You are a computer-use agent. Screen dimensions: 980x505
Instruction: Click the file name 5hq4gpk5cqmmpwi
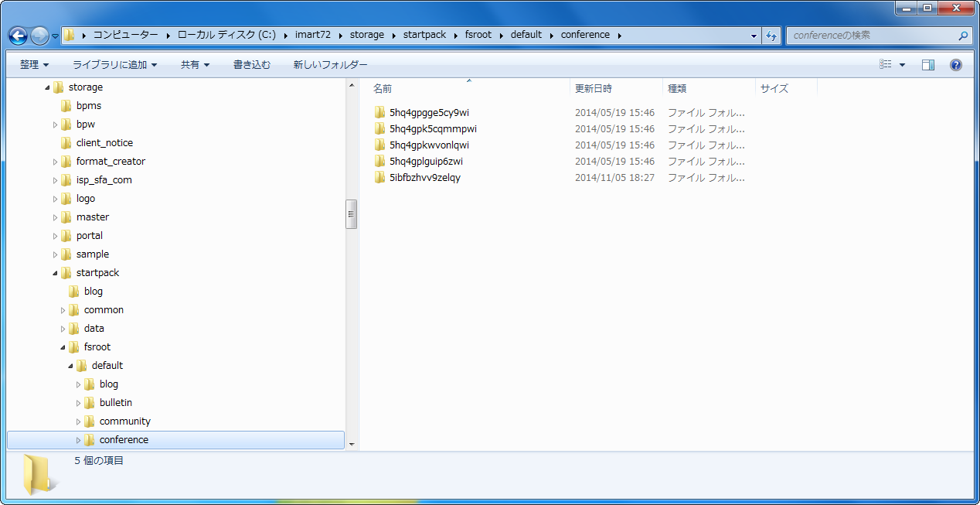pos(433,129)
